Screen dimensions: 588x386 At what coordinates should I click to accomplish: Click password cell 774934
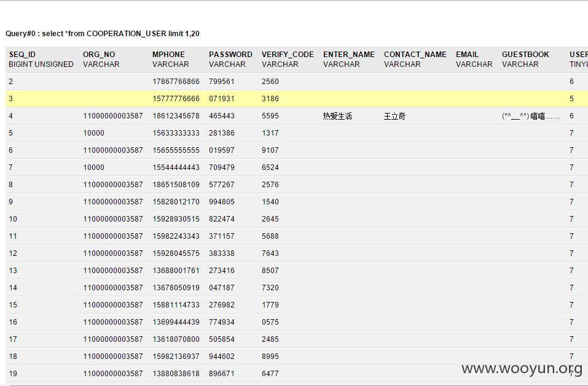point(222,322)
